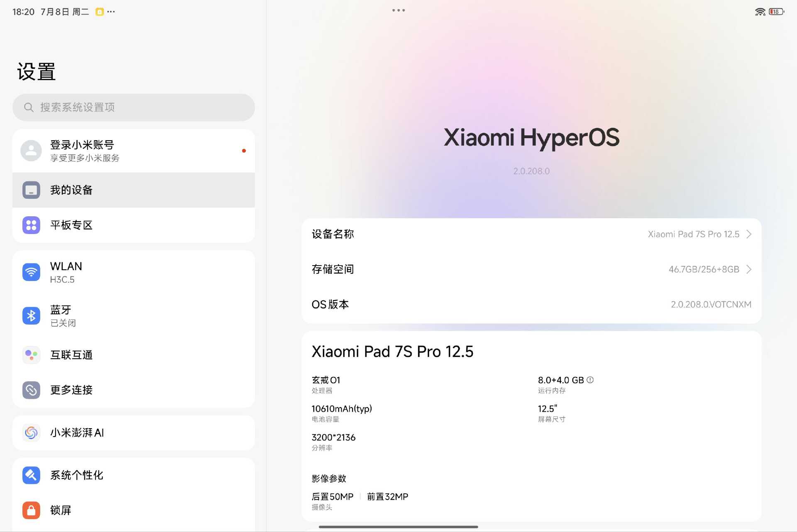Open the Xiaomi account avatar icon
Image resolution: width=797 pixels, height=532 pixels.
(31, 151)
